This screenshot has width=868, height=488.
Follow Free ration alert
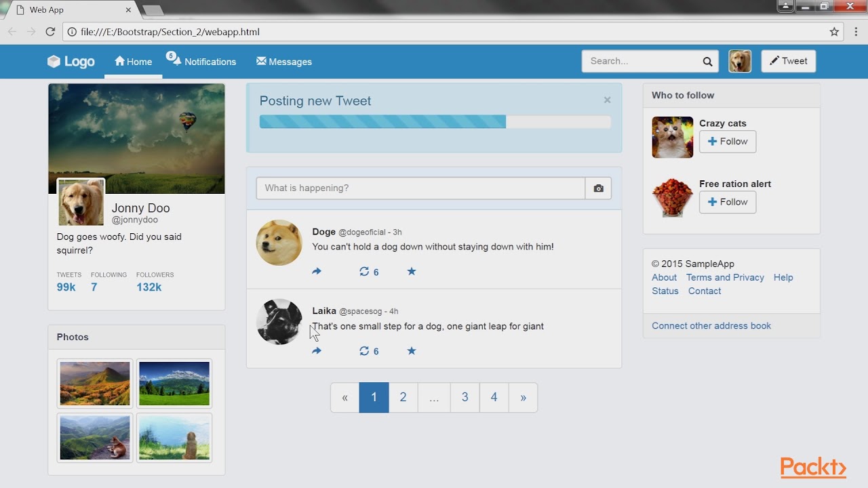tap(728, 202)
